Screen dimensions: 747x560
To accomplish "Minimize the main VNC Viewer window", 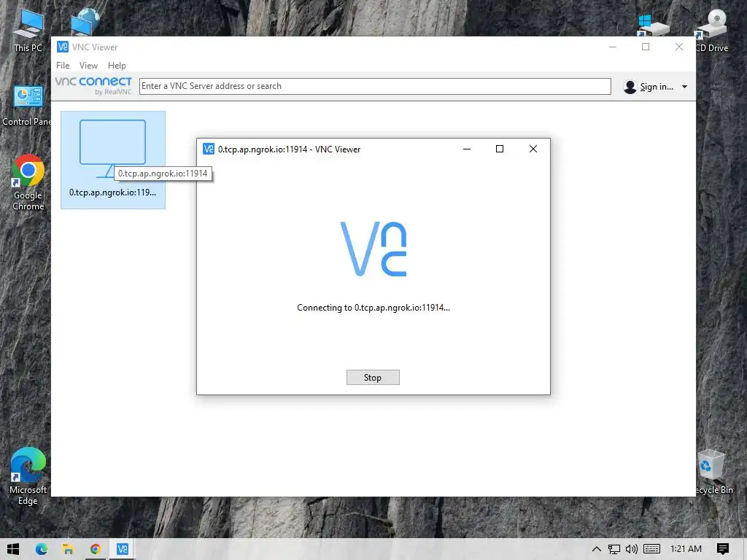I will click(x=613, y=47).
